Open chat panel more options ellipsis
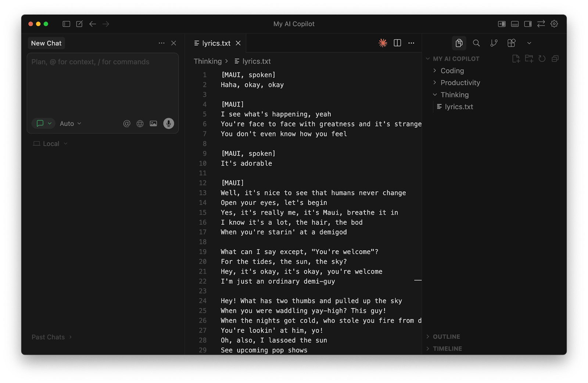The width and height of the screenshot is (588, 383). pyautogui.click(x=162, y=43)
